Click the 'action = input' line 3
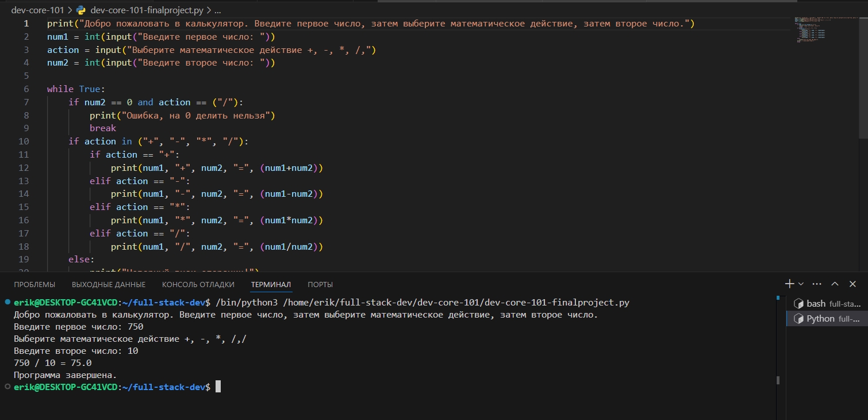 click(212, 50)
